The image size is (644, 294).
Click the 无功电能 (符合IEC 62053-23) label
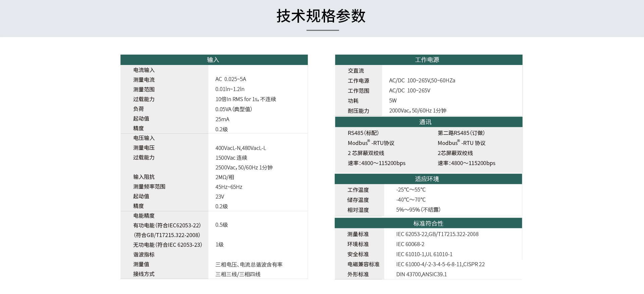click(168, 245)
